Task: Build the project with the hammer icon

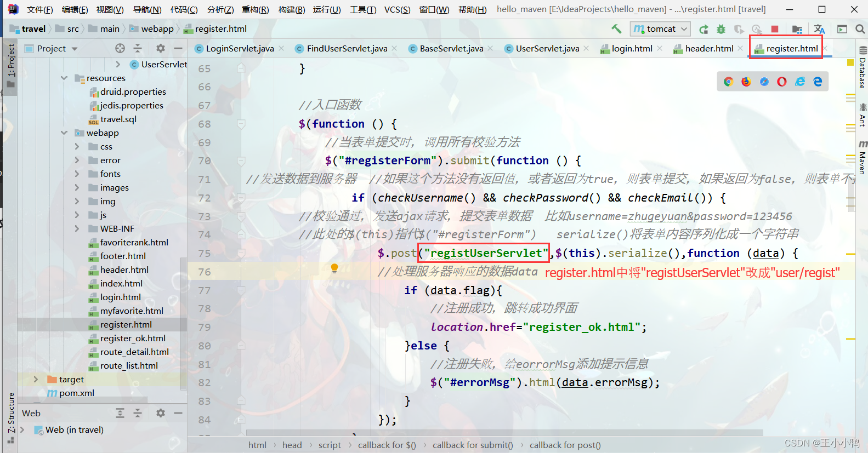Action: click(x=617, y=29)
